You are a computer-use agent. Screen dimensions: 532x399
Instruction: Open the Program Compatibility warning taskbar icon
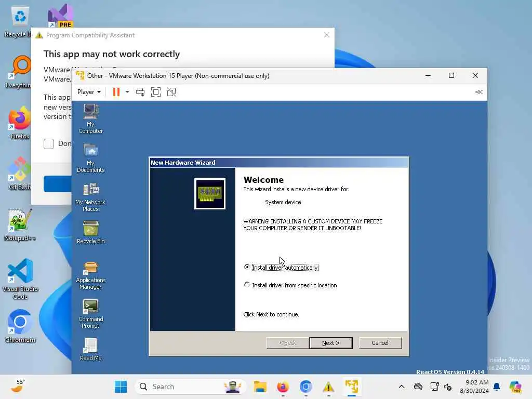328,387
